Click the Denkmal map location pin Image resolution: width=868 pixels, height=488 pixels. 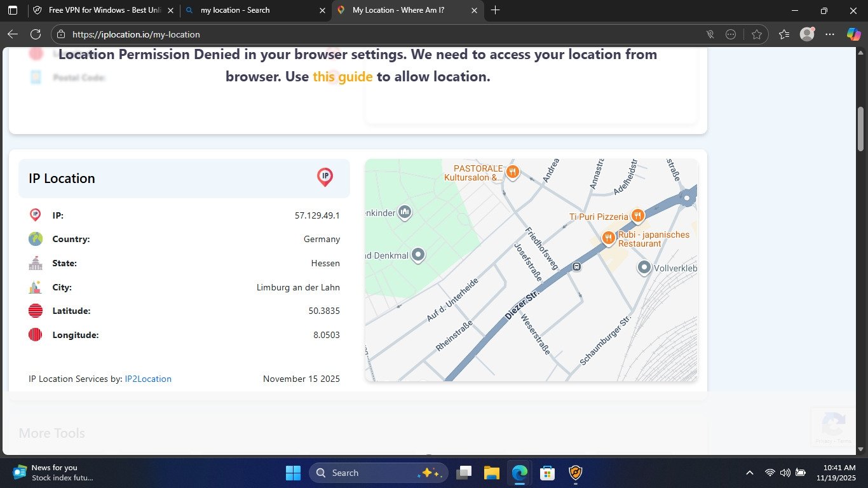coord(417,255)
